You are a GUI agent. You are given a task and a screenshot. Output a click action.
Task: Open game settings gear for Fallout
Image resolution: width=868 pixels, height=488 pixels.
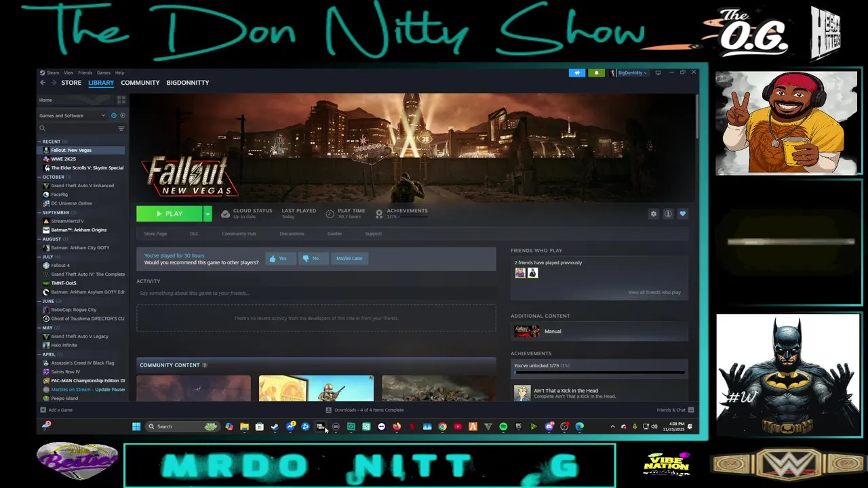click(654, 214)
